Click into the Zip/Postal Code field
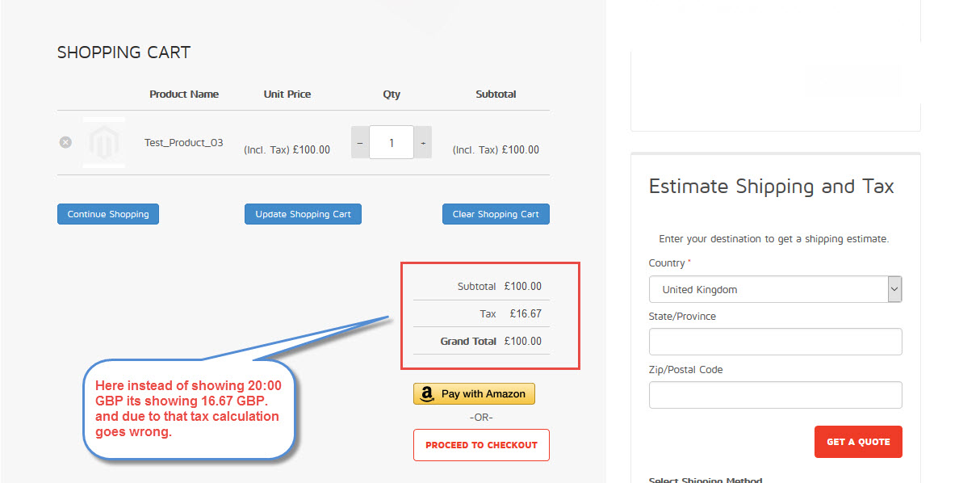The image size is (980, 483). click(x=775, y=395)
